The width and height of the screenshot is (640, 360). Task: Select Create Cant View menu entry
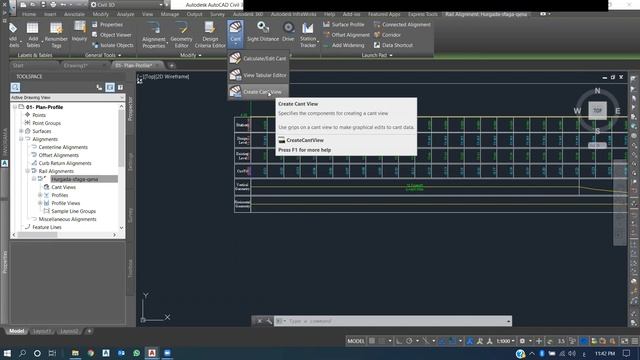[258, 92]
